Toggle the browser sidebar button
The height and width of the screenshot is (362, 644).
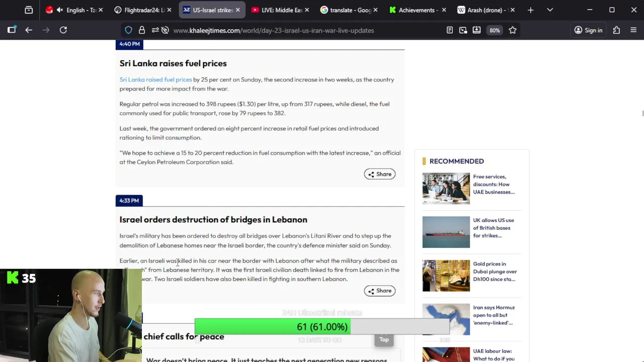(12, 30)
